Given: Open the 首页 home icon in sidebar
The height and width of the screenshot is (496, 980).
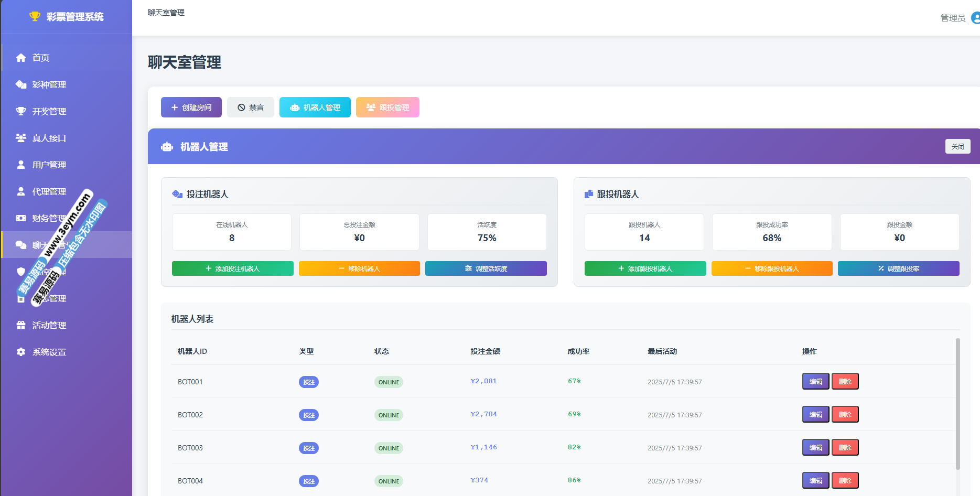Looking at the screenshot, I should [21, 58].
